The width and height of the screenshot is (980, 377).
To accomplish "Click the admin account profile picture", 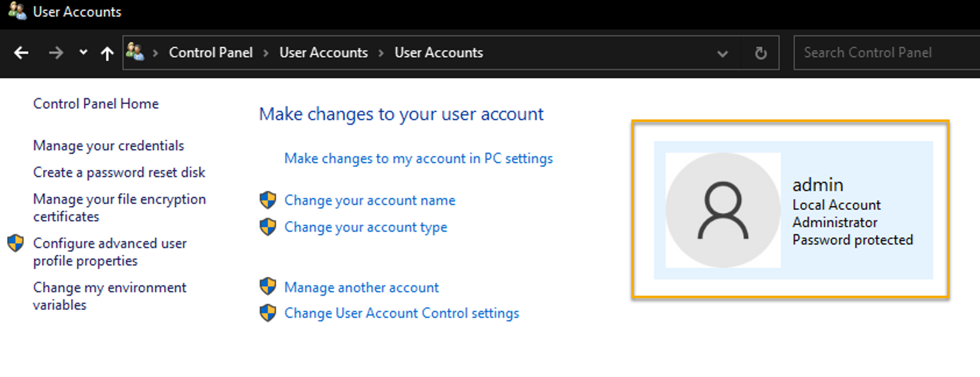I will [x=723, y=210].
